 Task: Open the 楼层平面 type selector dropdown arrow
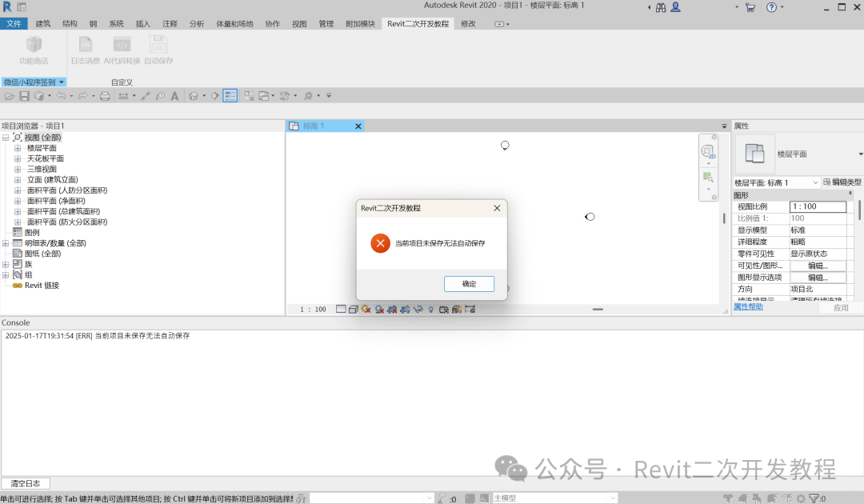click(860, 154)
